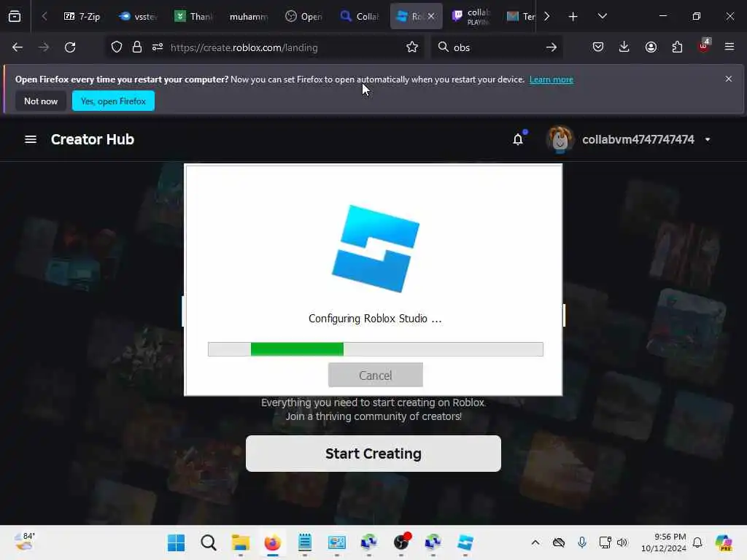Open the OBS Studio taskbar icon

401,542
